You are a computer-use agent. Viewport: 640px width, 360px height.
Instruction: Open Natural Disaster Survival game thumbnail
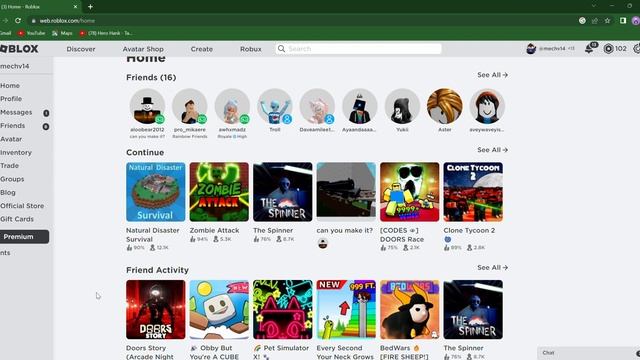[156, 192]
